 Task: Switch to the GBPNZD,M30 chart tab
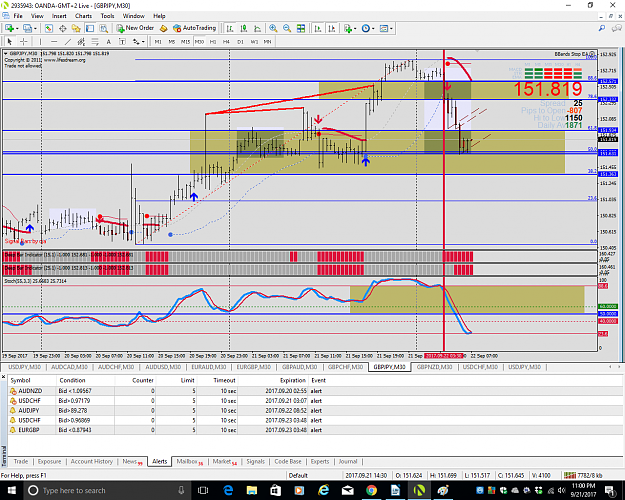434,367
